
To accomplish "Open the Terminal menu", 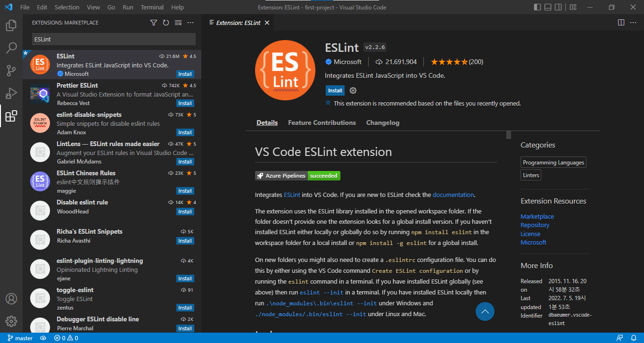I will [x=152, y=7].
